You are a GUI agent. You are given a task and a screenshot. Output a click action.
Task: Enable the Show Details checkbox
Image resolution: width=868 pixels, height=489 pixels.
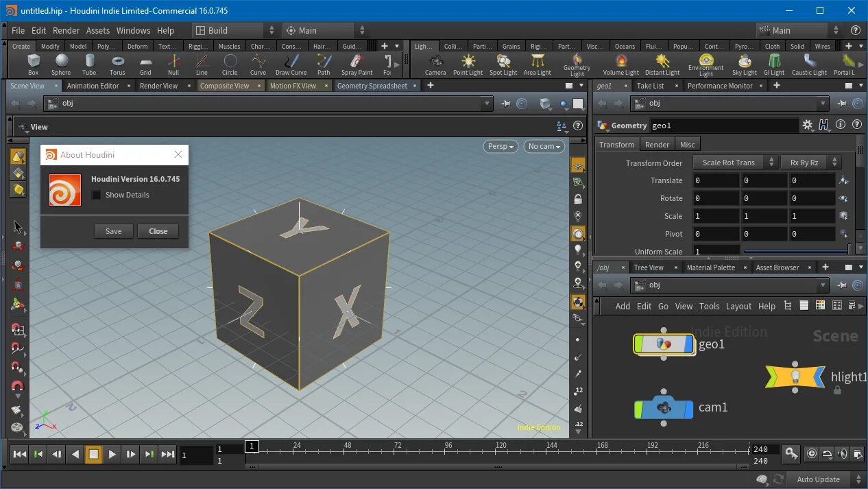click(x=97, y=195)
